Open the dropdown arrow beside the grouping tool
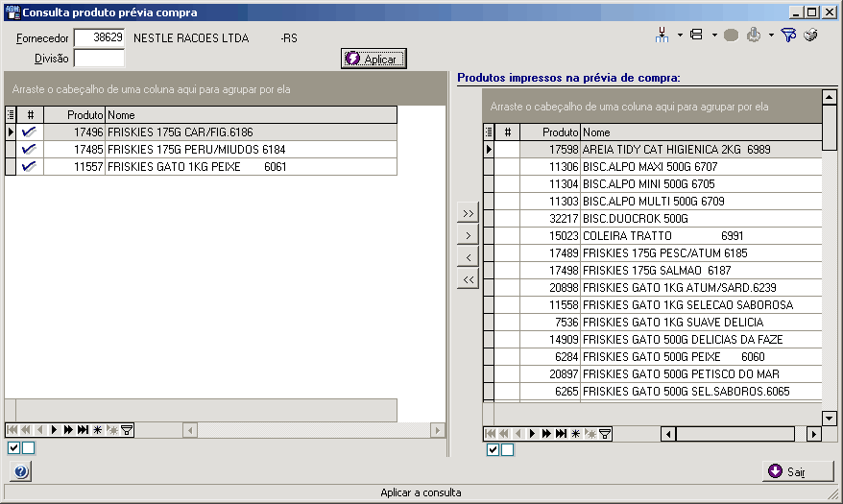This screenshot has width=843, height=504. [680, 35]
